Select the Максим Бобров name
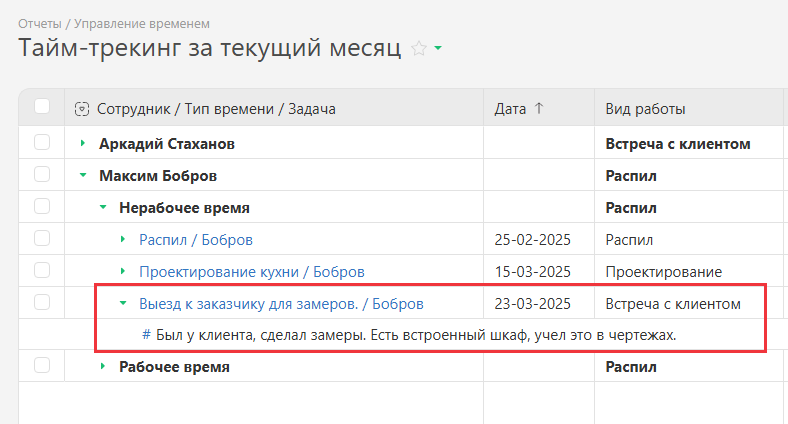This screenshot has height=424, width=788. click(x=158, y=176)
